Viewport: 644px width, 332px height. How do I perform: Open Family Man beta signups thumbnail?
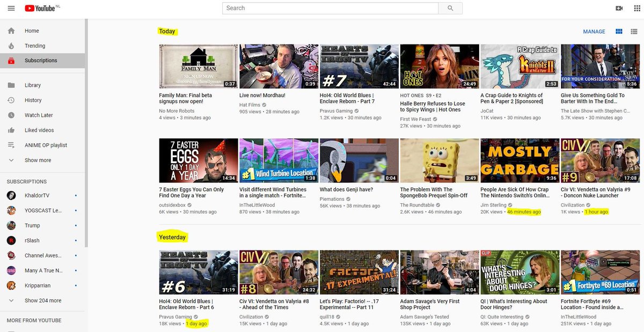coord(199,67)
